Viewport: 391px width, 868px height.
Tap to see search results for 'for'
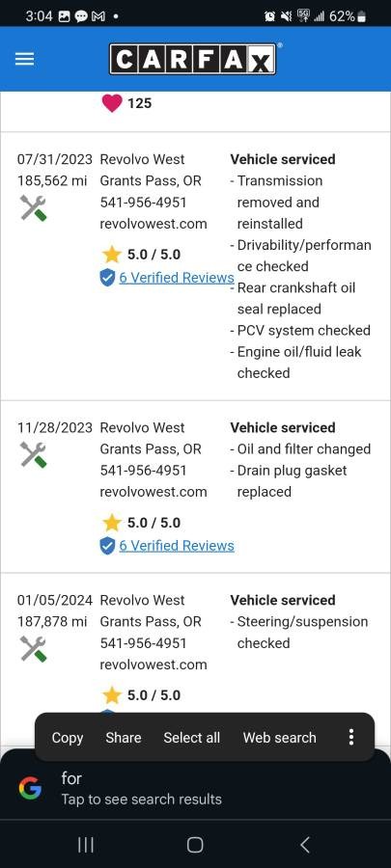tap(141, 800)
